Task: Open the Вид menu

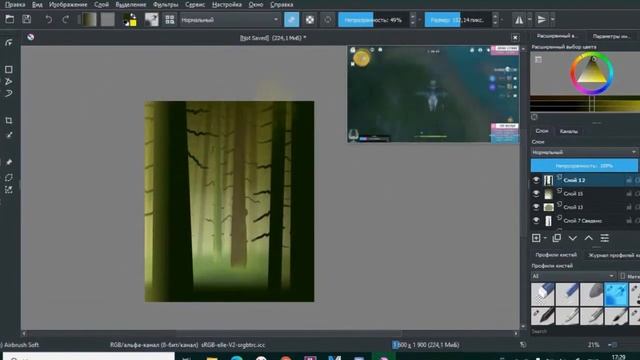Action: pos(37,4)
